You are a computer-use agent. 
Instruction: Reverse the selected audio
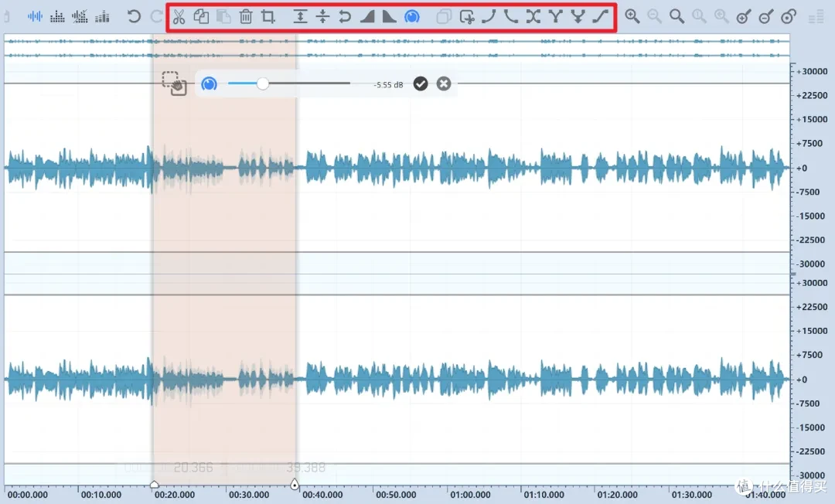click(345, 17)
